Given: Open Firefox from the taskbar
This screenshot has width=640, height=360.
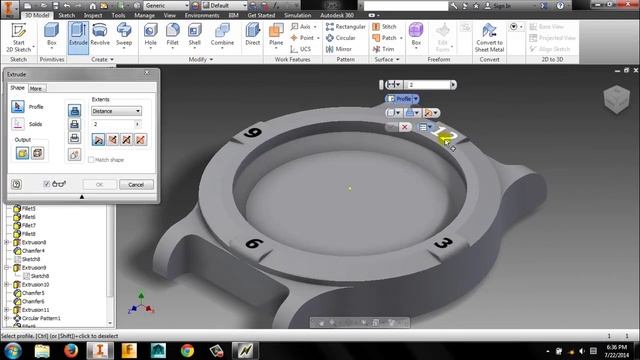Looking at the screenshot, I should tap(71, 351).
